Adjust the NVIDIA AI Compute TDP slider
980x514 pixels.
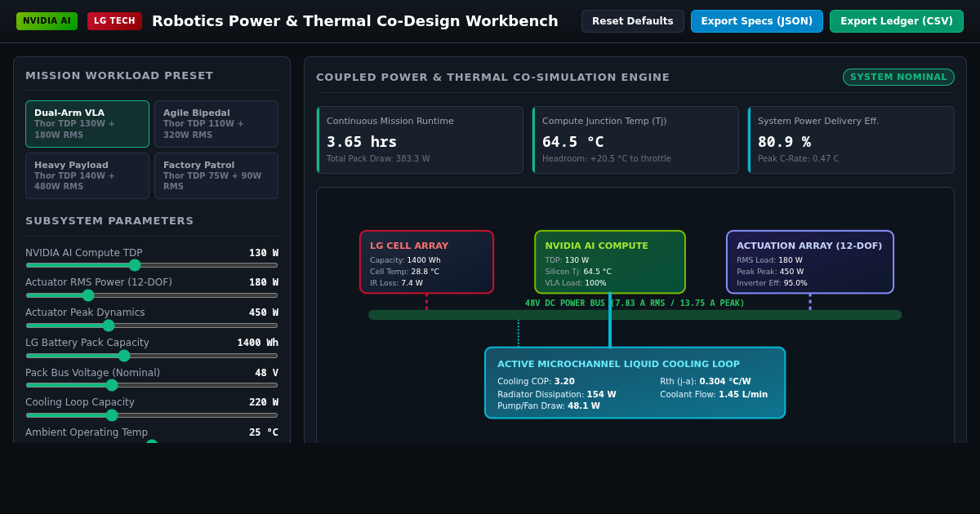click(x=152, y=265)
